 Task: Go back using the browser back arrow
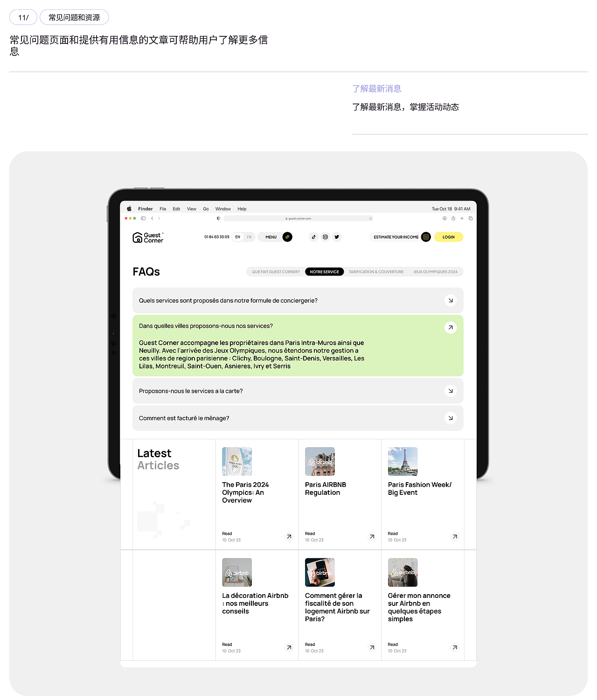pyautogui.click(x=152, y=218)
